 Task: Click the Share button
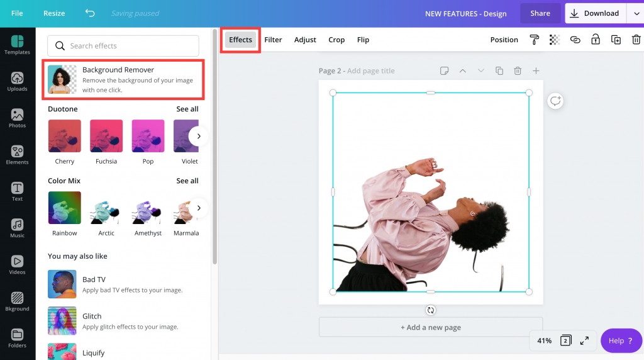pos(540,13)
